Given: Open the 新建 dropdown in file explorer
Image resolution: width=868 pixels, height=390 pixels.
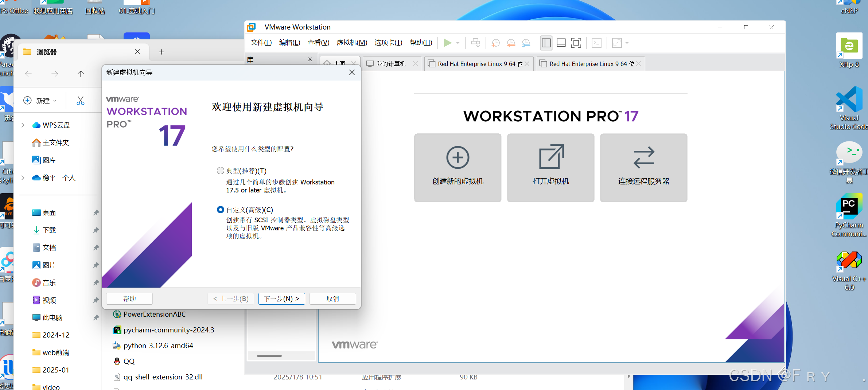Looking at the screenshot, I should point(40,101).
